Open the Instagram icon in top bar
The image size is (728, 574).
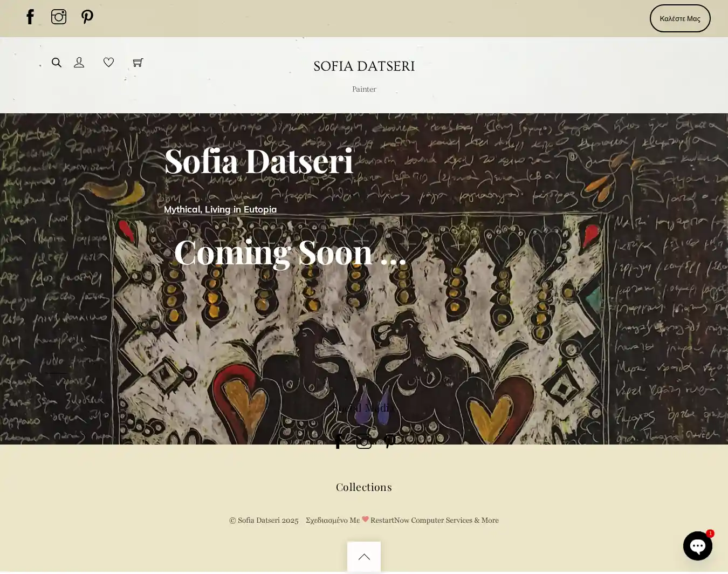pos(59,17)
